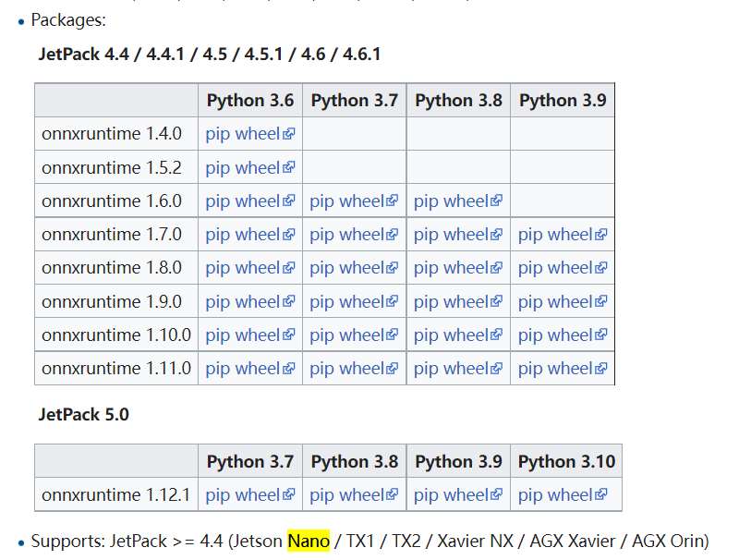The width and height of the screenshot is (751, 560).
Task: Open pip wheel for onnxruntime 1.11.0 Python 3.7
Action: tap(346, 368)
